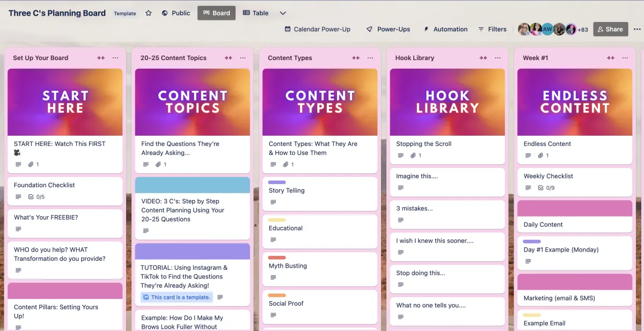Click the Foundation Checklist 0/5 badge
644x331 pixels.
(x=36, y=197)
